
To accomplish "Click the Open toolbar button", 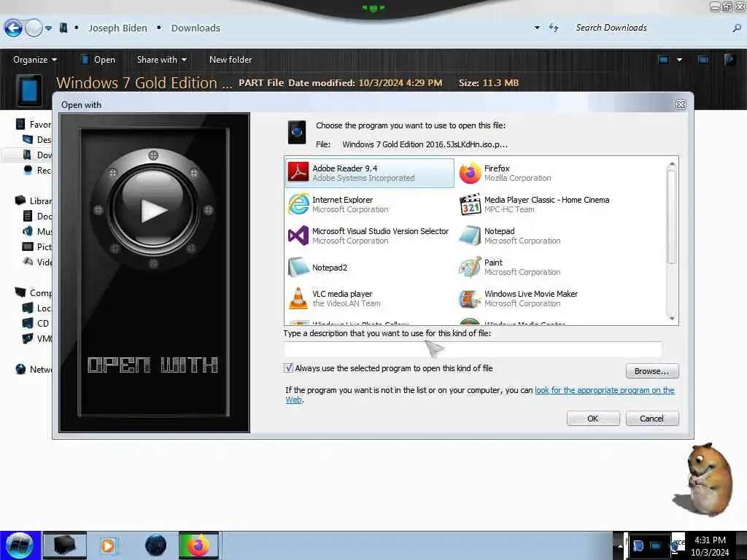I will point(98,60).
